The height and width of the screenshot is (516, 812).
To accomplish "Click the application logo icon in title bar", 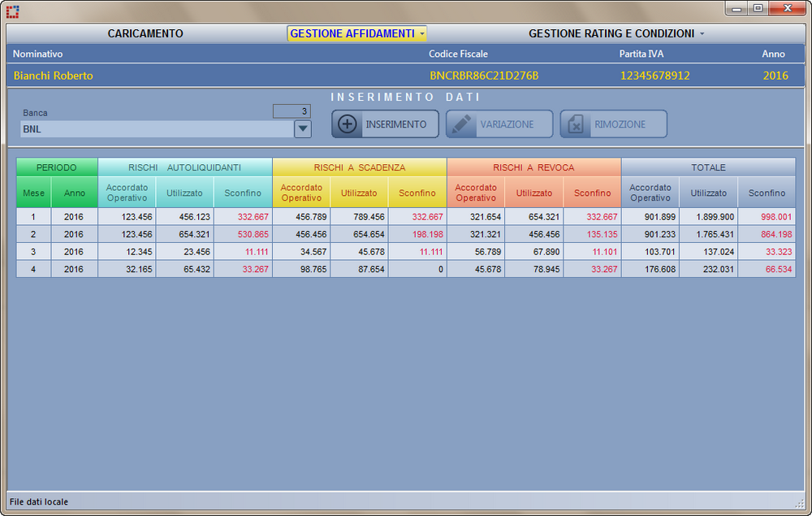I will point(12,11).
